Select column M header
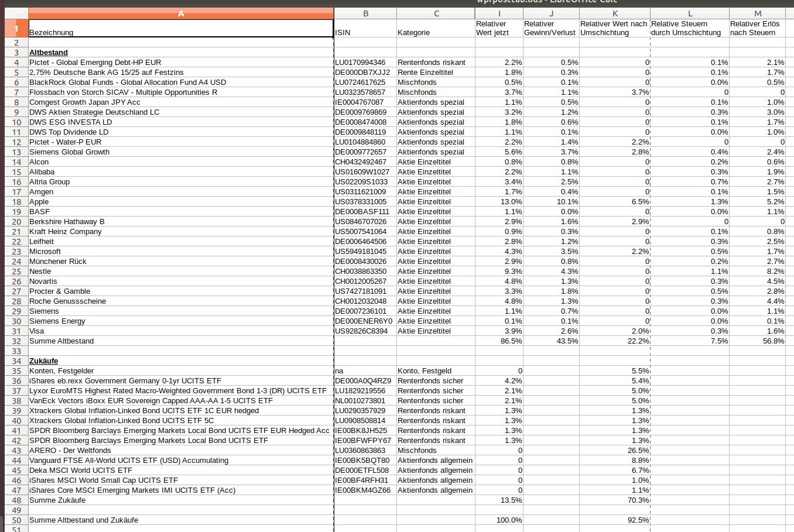This screenshot has width=794, height=532. (x=758, y=13)
